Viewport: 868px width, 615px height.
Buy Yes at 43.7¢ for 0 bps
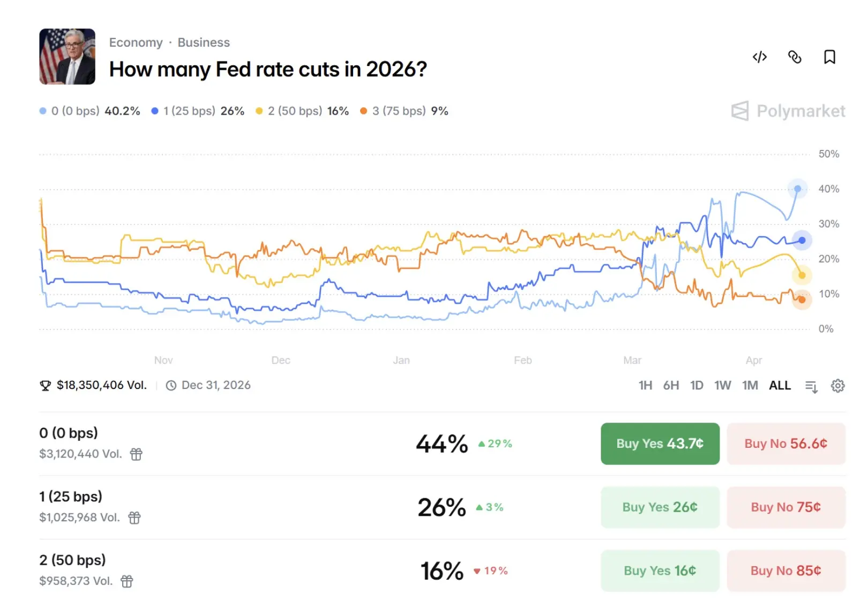pos(660,444)
